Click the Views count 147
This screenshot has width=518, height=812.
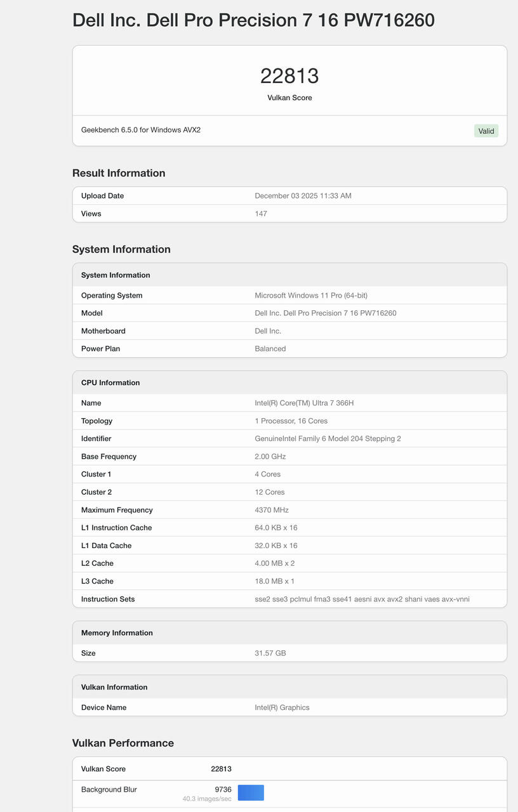(261, 214)
